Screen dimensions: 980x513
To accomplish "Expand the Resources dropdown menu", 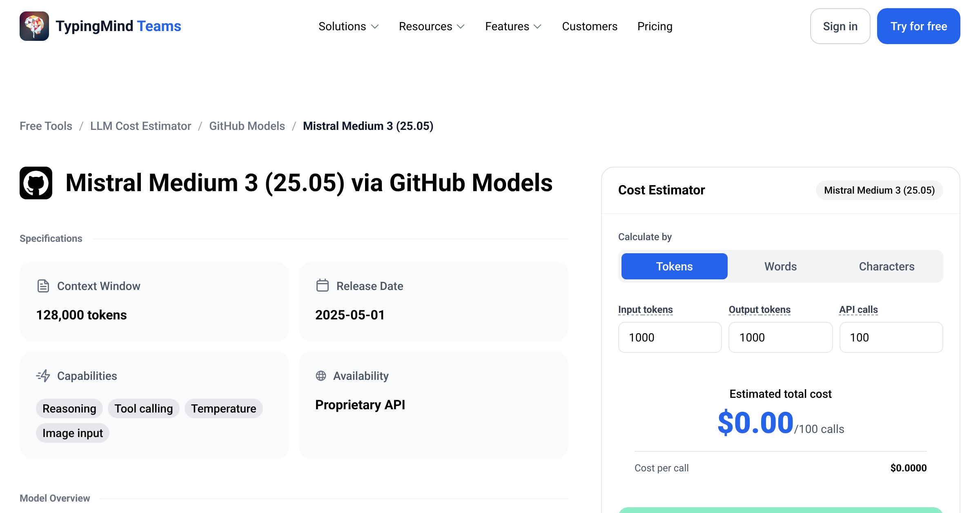I will pos(432,26).
